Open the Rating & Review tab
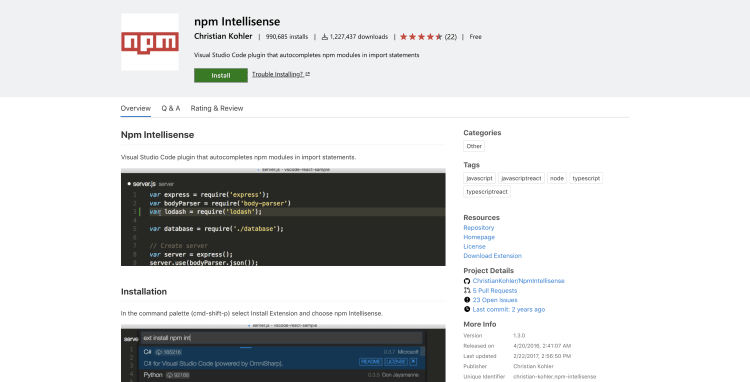The height and width of the screenshot is (382, 750). (217, 109)
